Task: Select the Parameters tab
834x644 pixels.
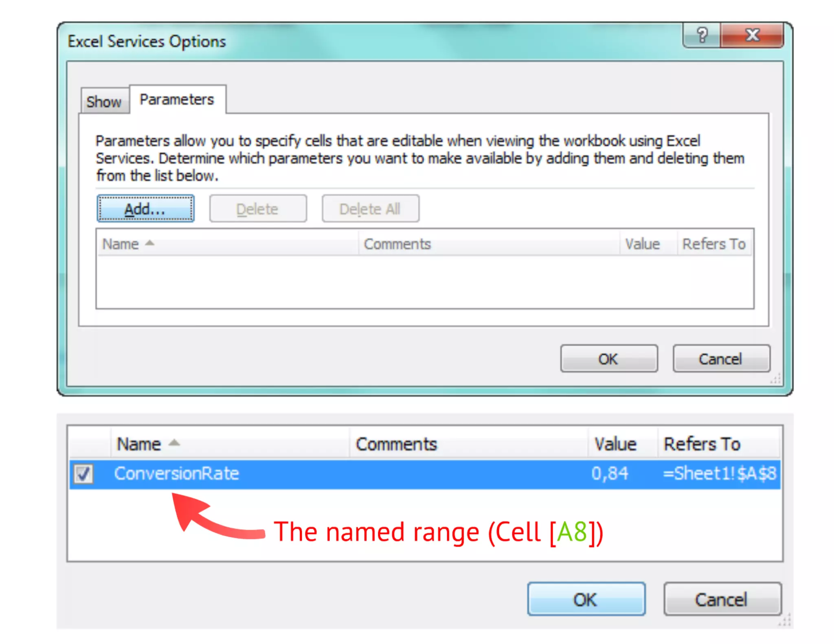Action: tap(177, 99)
